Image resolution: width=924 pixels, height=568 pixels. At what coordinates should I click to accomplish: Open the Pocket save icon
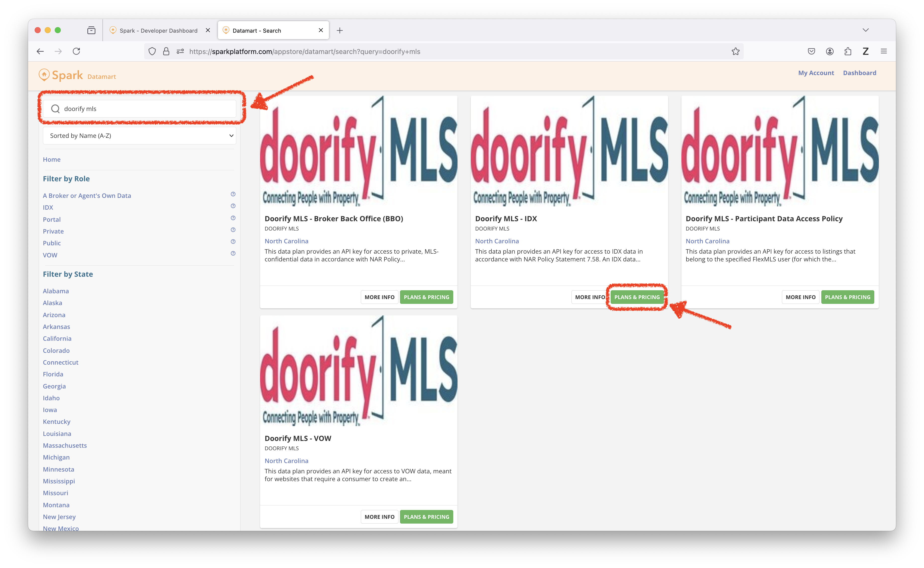coord(811,51)
